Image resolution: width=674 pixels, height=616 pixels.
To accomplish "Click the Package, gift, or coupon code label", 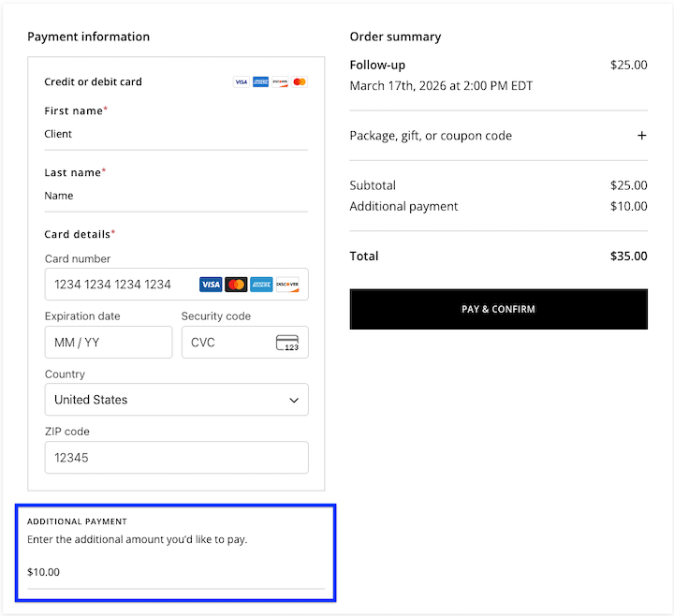I will pyautogui.click(x=431, y=136).
